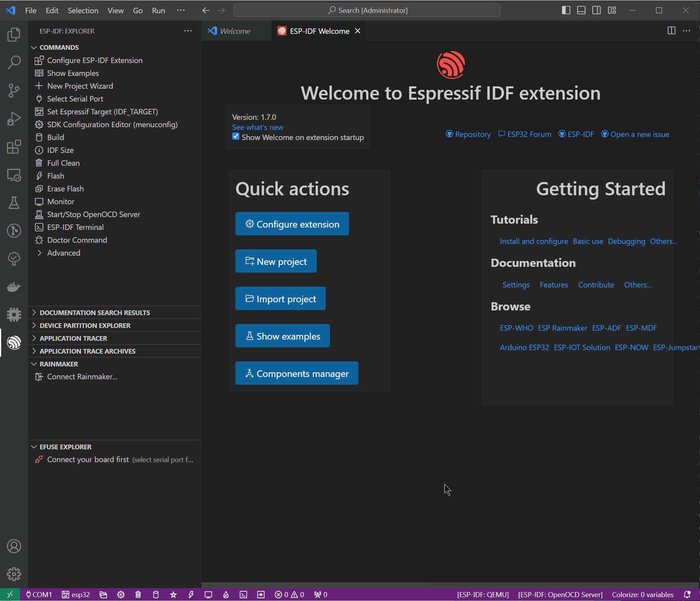Switch to the Welcome tab
Image resolution: width=700 pixels, height=601 pixels.
click(236, 31)
